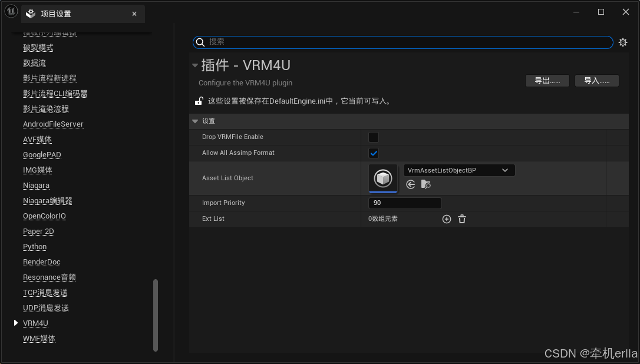640x364 pixels.
Task: Click the Asset List Object thumbnail
Action: [383, 178]
